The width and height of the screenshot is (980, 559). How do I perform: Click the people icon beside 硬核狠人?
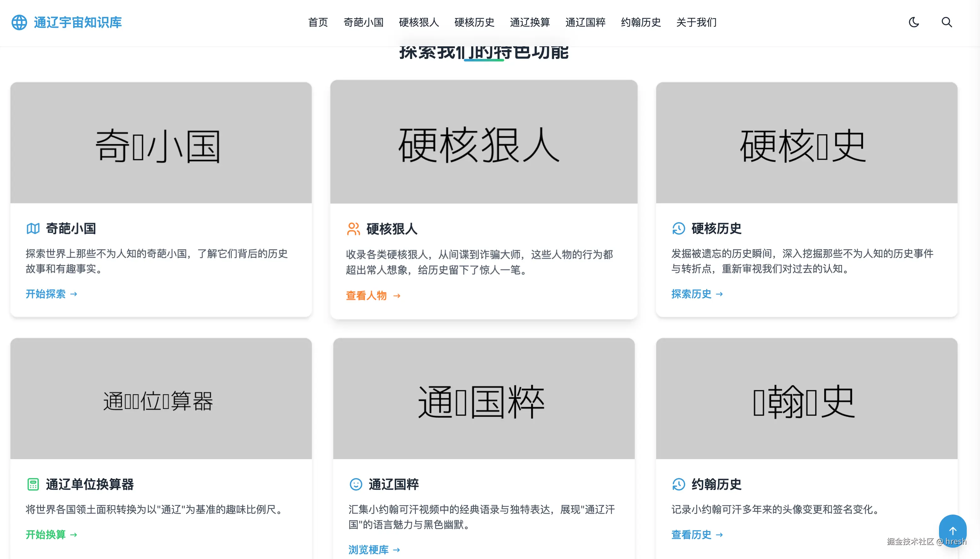353,229
